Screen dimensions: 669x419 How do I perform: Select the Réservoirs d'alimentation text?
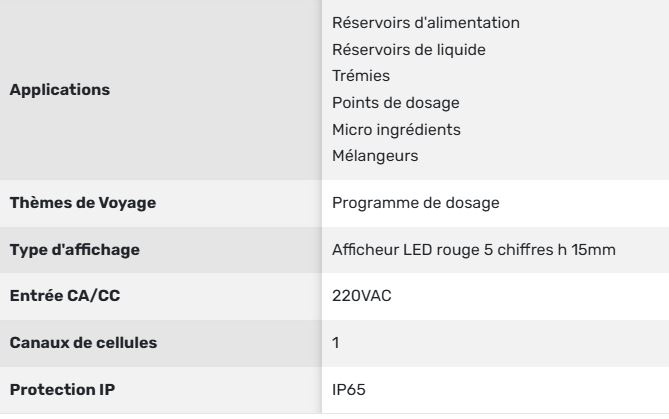(x=425, y=22)
